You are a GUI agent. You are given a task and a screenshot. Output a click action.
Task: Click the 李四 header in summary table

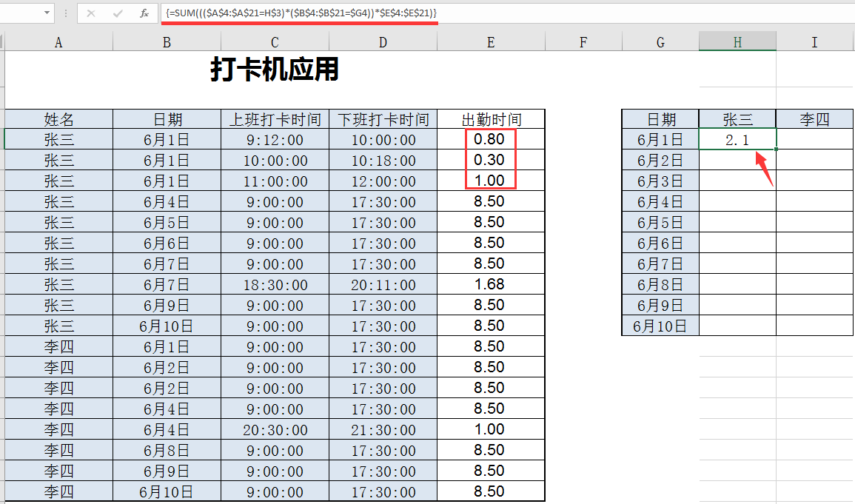tap(814, 118)
